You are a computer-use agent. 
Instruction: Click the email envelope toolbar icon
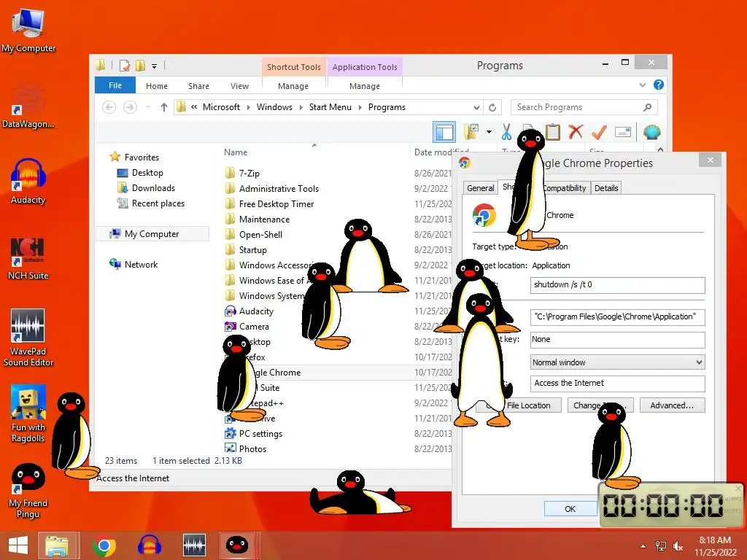pyautogui.click(x=623, y=132)
